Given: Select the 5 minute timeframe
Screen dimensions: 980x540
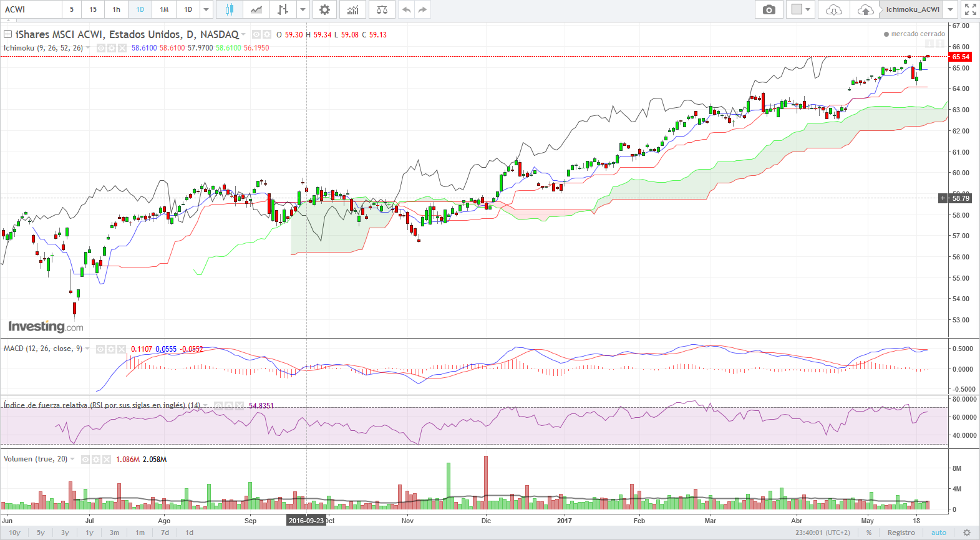Looking at the screenshot, I should point(72,9).
